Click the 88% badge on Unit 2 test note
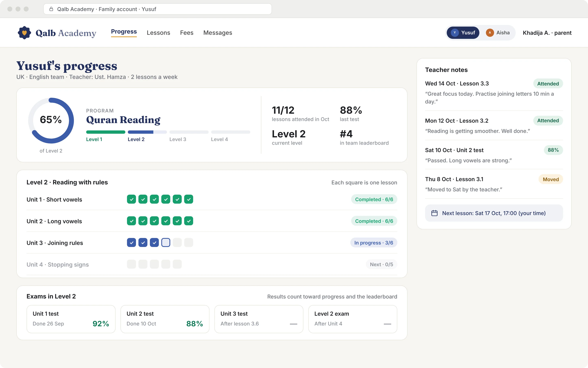Viewport: 588px width, 368px height. click(553, 150)
